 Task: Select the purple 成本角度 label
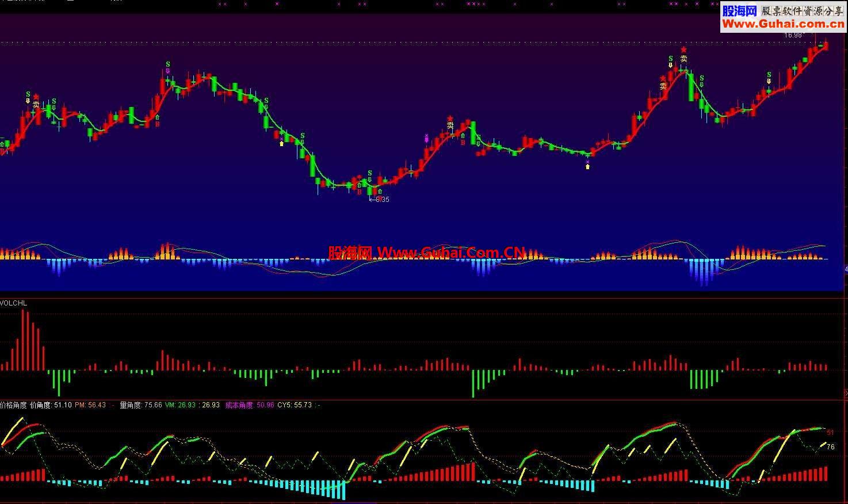pos(239,405)
